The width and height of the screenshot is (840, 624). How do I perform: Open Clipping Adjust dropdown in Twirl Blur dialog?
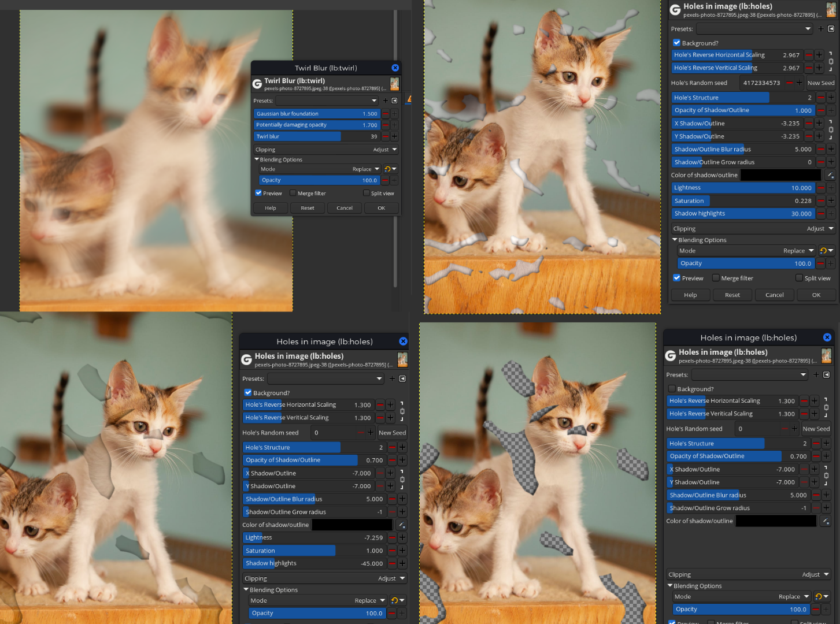(327, 150)
